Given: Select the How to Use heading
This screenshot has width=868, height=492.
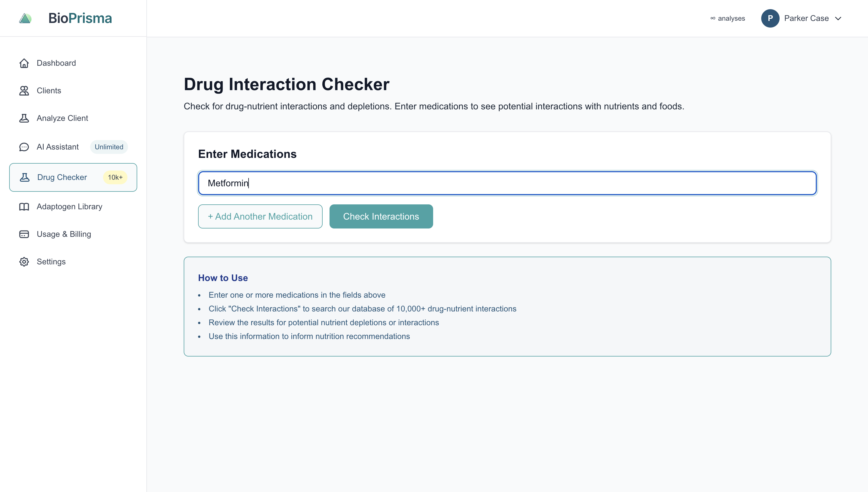Looking at the screenshot, I should click(x=223, y=277).
